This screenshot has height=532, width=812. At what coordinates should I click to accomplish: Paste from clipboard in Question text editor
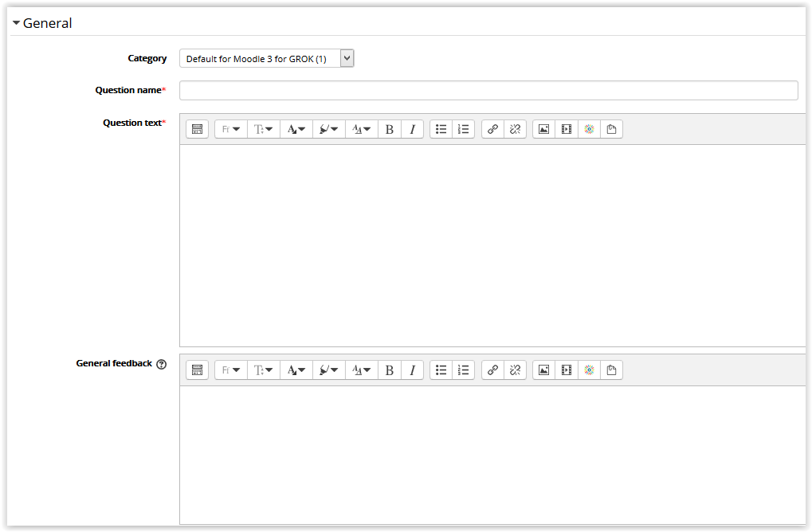611,129
